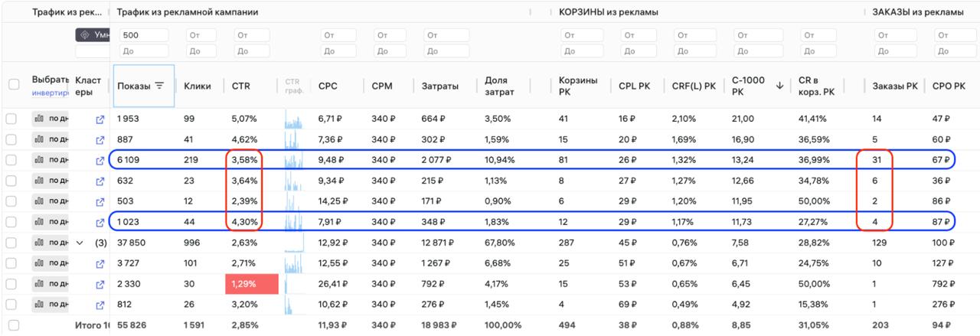Open 'по дн' daily chart for 632 row
The height and width of the screenshot is (336, 980).
click(x=50, y=181)
